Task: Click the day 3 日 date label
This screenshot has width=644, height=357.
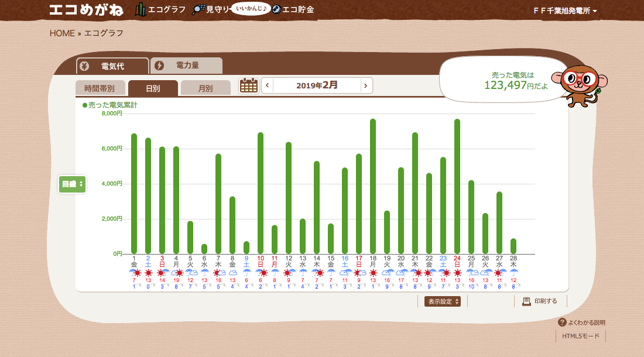Action: point(162,262)
